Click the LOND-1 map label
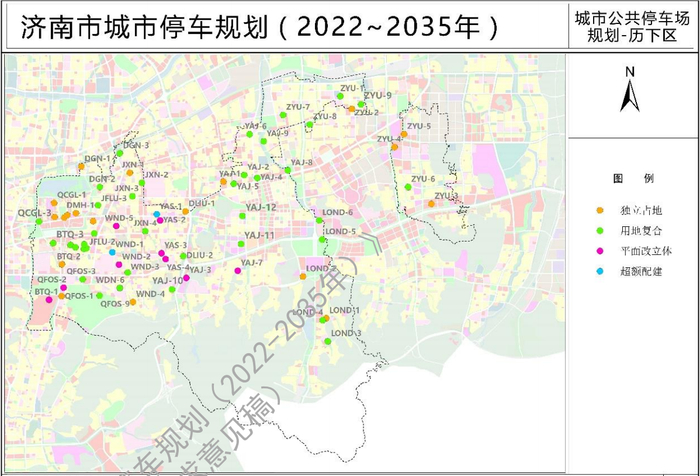 [x=345, y=310]
